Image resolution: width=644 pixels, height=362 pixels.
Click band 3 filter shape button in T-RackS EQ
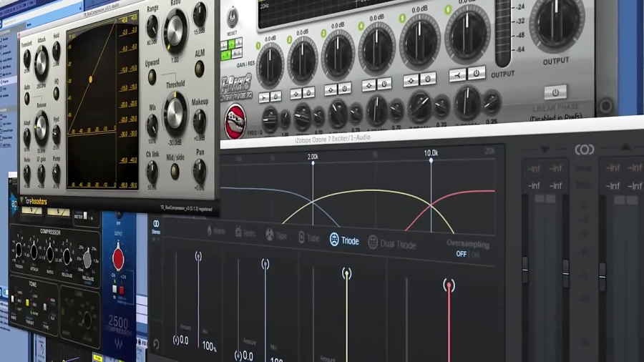click(331, 90)
